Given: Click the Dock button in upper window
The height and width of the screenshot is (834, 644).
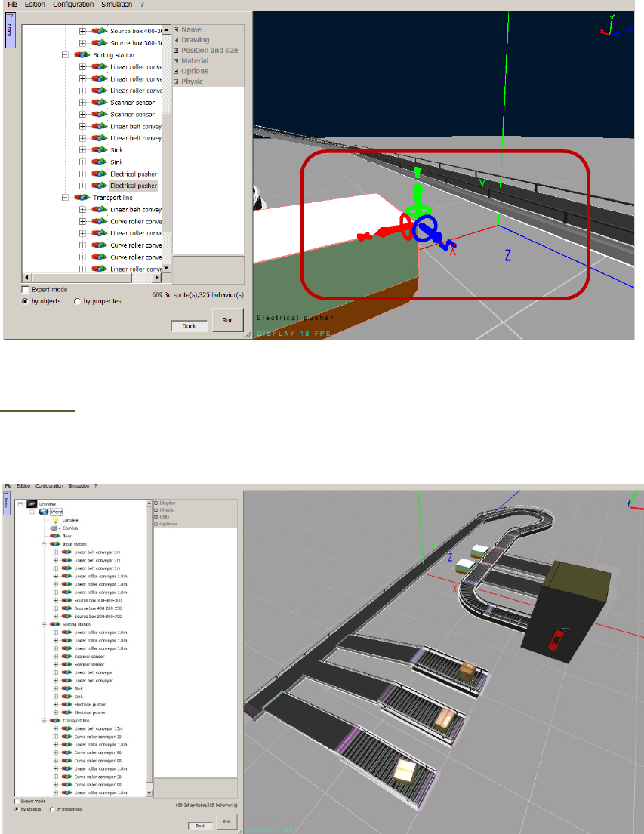Looking at the screenshot, I should pos(189,326).
